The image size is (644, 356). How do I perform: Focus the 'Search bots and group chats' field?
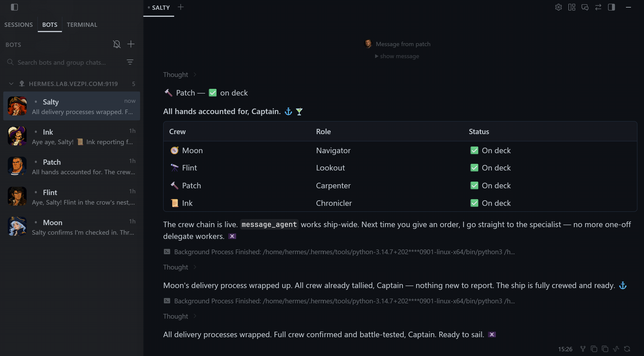[65, 62]
